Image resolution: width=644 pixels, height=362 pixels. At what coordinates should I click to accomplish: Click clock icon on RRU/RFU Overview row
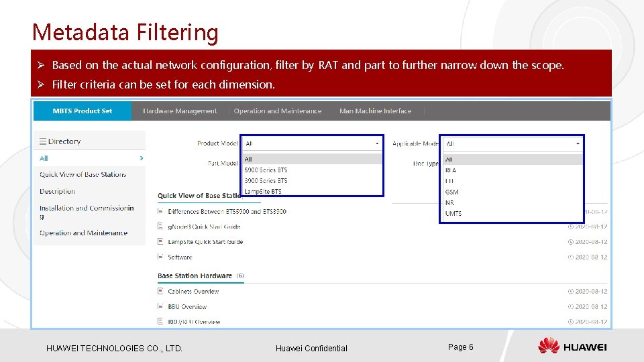[x=570, y=322]
